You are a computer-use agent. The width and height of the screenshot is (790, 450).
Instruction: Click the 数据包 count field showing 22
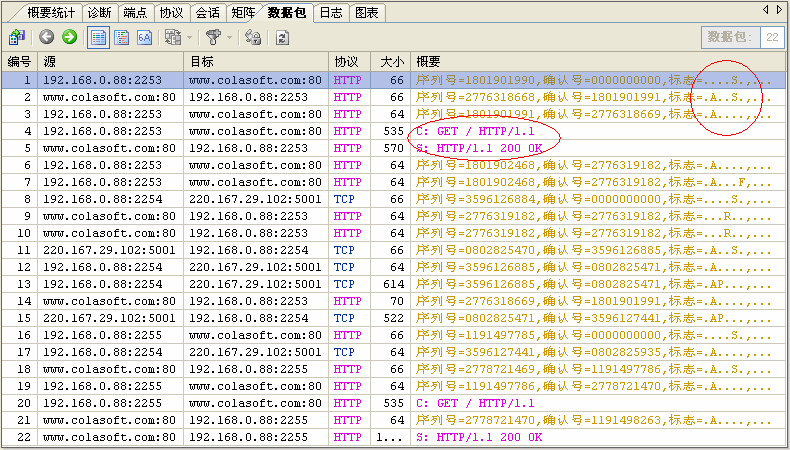click(x=772, y=37)
